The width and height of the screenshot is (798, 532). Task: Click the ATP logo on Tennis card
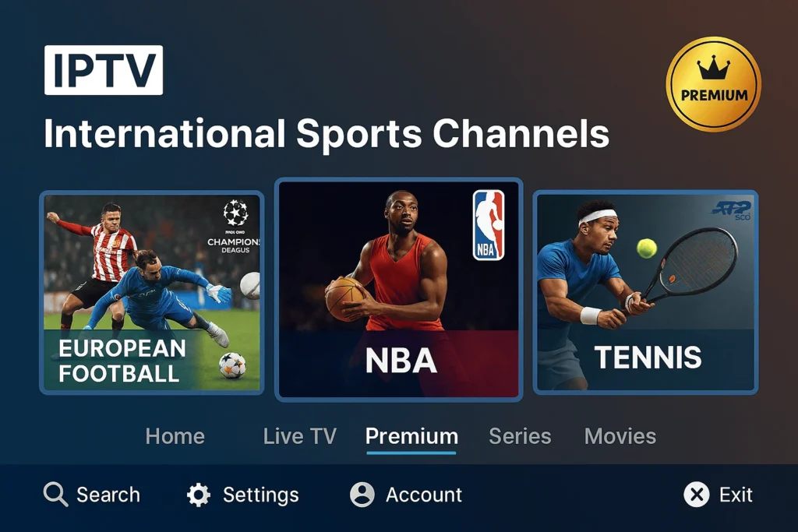click(731, 210)
